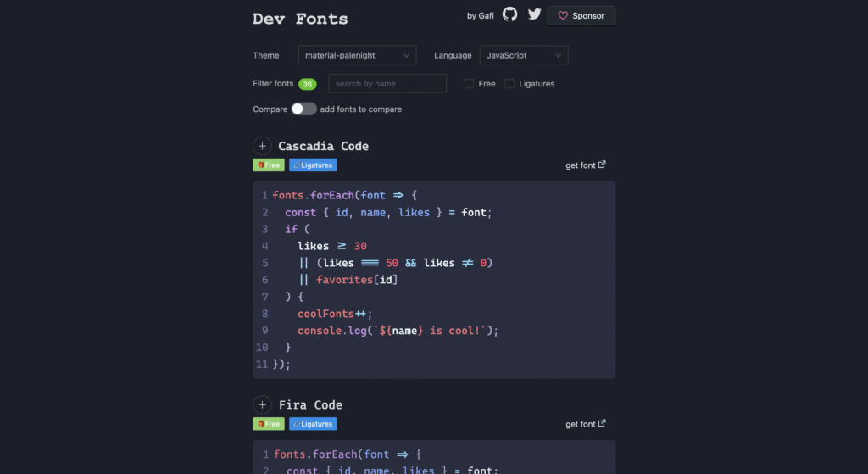The height and width of the screenshot is (474, 868).
Task: Check the Ligatures filter checkbox
Action: point(509,84)
